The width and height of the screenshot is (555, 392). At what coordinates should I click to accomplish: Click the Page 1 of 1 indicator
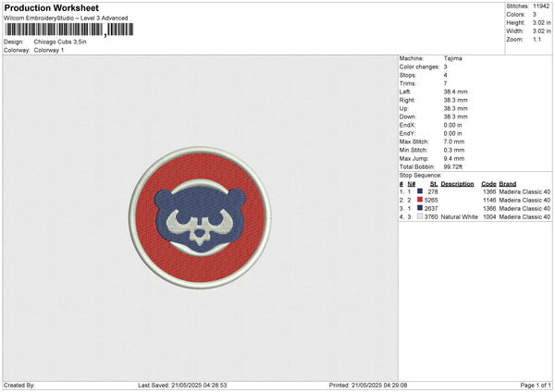tap(536, 385)
